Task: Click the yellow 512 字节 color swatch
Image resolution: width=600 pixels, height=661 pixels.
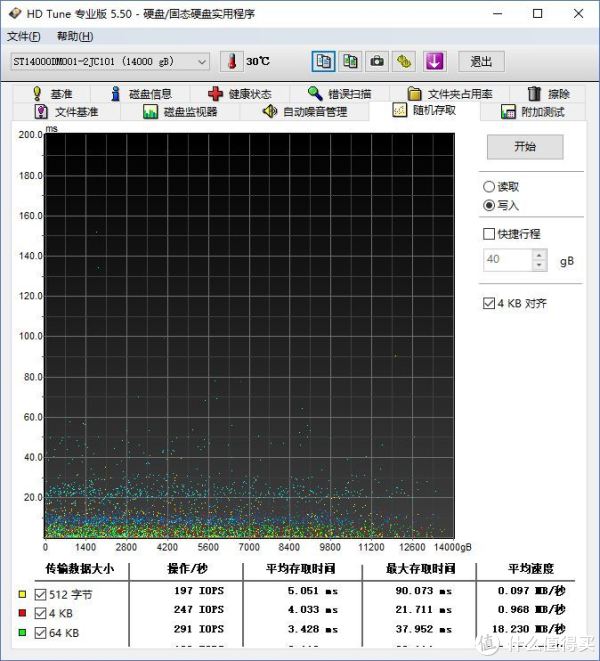Action: pos(23,594)
